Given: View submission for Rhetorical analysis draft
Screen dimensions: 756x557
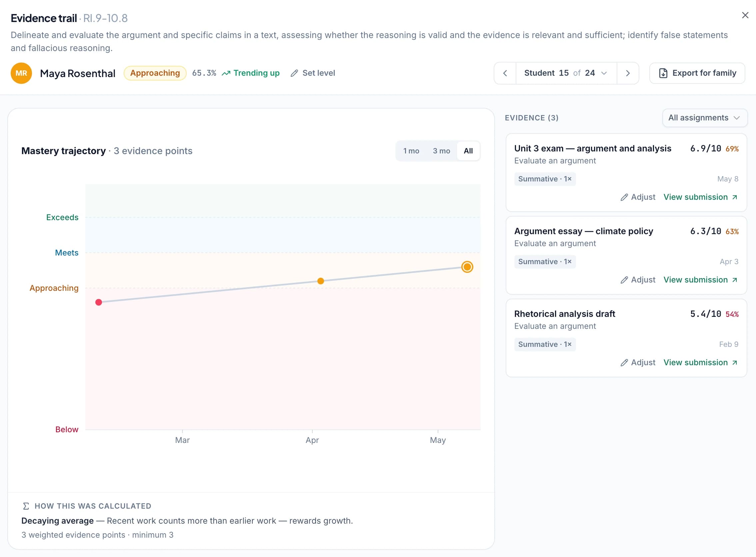Looking at the screenshot, I should [x=700, y=363].
